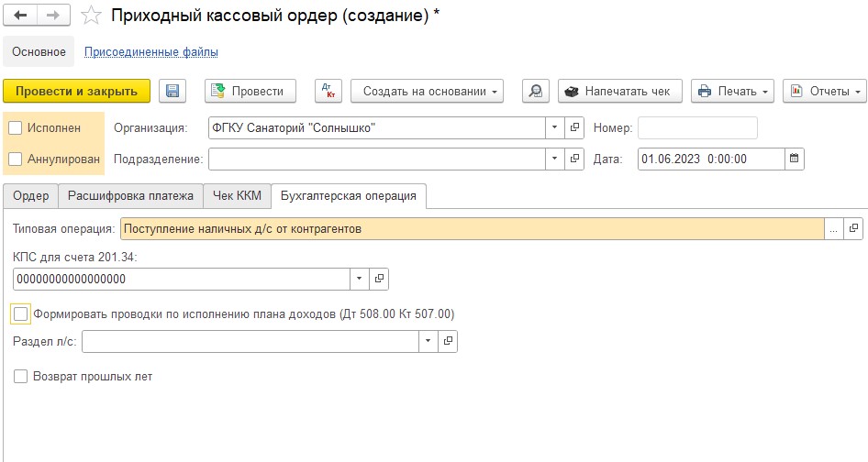868x462 pixels.
Task: Open the КПС field's open-form icon
Action: tap(379, 279)
